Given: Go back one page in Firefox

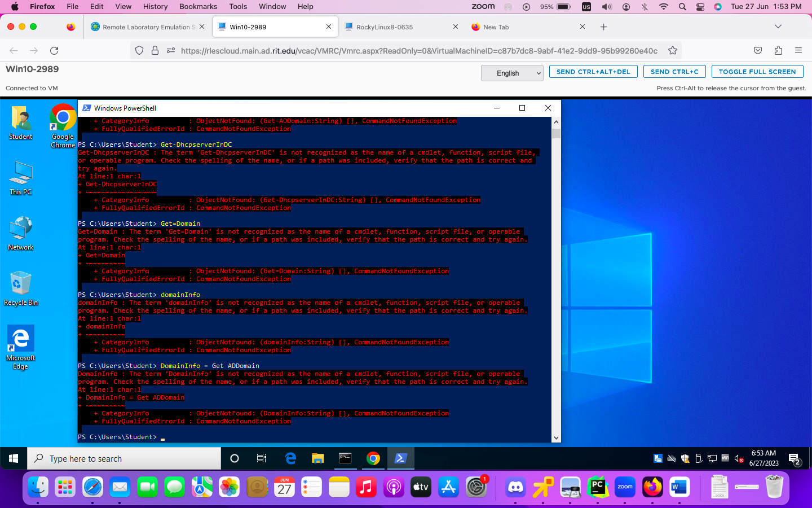Looking at the screenshot, I should tap(14, 51).
